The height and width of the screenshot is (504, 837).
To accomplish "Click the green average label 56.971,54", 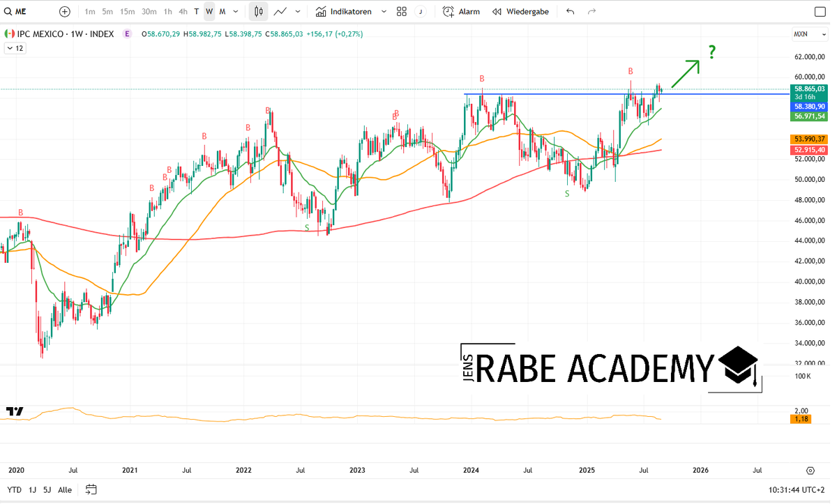I will 809,116.
